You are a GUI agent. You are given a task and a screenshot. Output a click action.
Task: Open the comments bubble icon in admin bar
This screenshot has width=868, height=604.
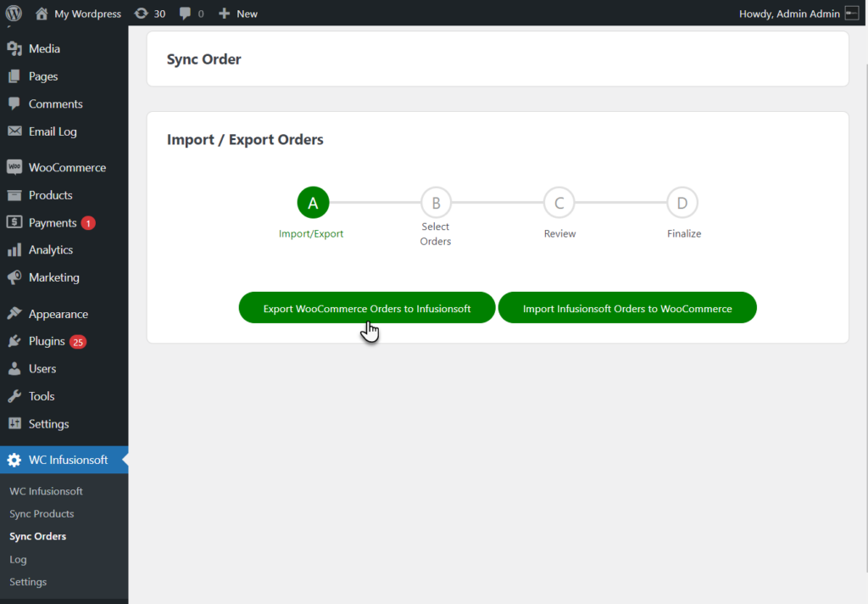click(185, 14)
